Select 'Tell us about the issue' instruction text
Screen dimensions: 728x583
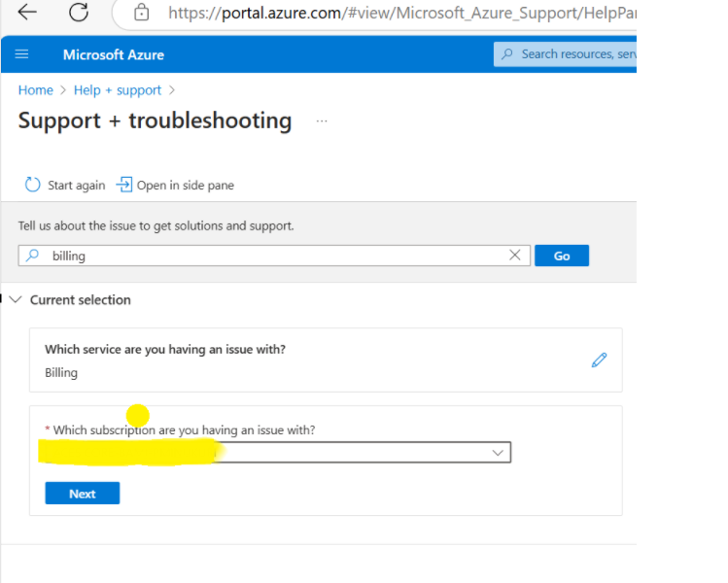coord(156,226)
